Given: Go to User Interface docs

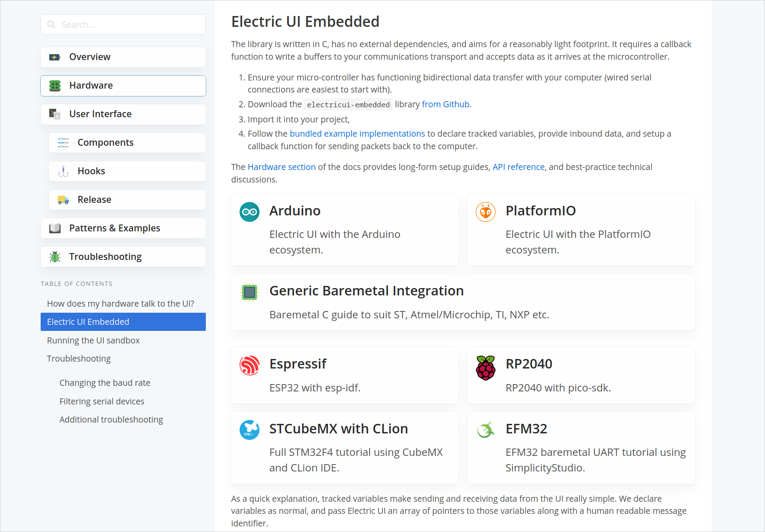Looking at the screenshot, I should 123,114.
